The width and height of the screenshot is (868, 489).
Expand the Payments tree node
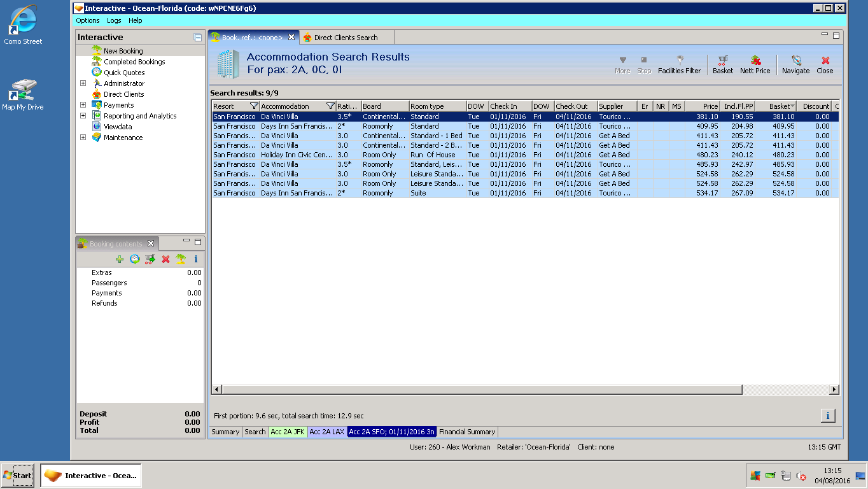pos(83,105)
